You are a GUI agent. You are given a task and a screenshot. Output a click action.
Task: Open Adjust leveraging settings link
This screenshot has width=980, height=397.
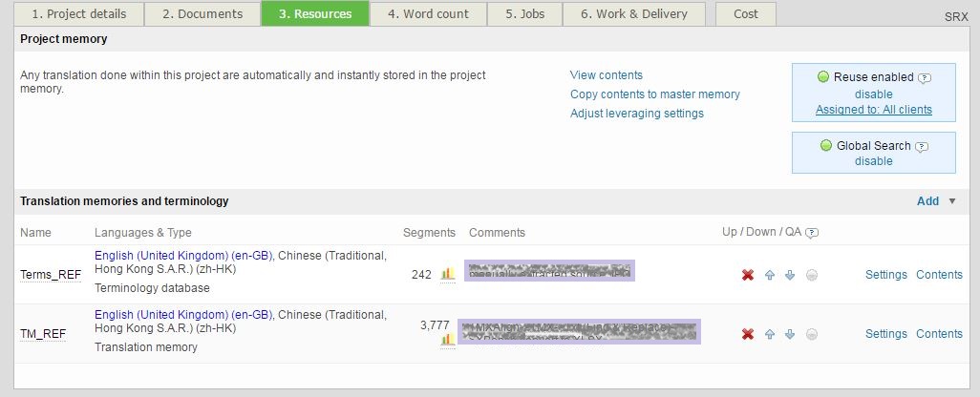coord(637,113)
